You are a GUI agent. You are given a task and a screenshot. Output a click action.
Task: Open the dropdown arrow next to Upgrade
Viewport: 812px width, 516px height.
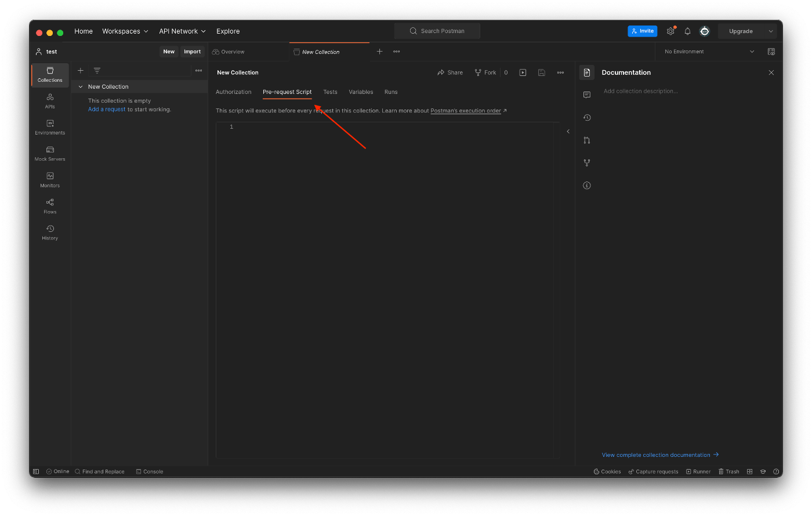(x=771, y=31)
